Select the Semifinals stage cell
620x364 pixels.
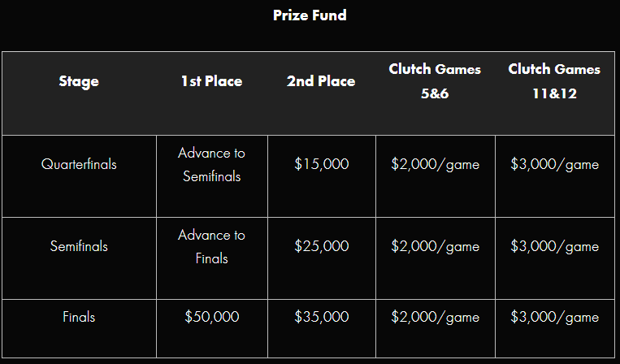(x=79, y=246)
